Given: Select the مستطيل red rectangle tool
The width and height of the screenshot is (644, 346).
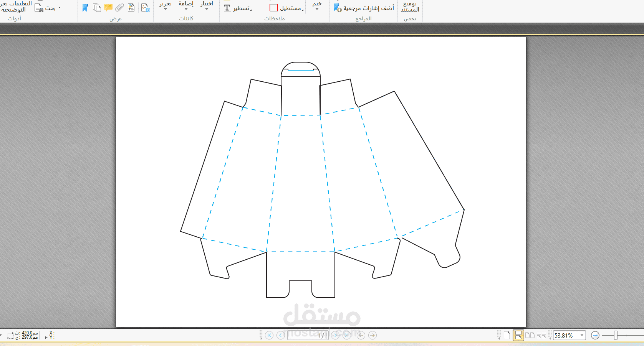Looking at the screenshot, I should tap(274, 8).
